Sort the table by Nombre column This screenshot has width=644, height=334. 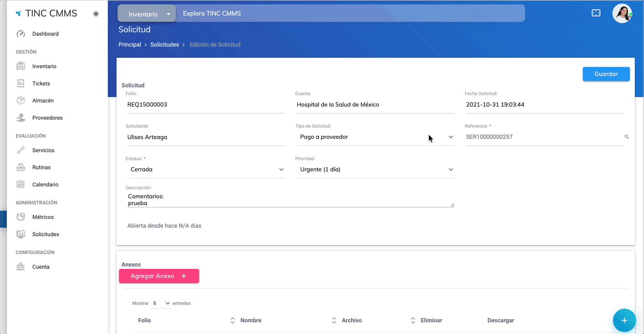pyautogui.click(x=334, y=320)
